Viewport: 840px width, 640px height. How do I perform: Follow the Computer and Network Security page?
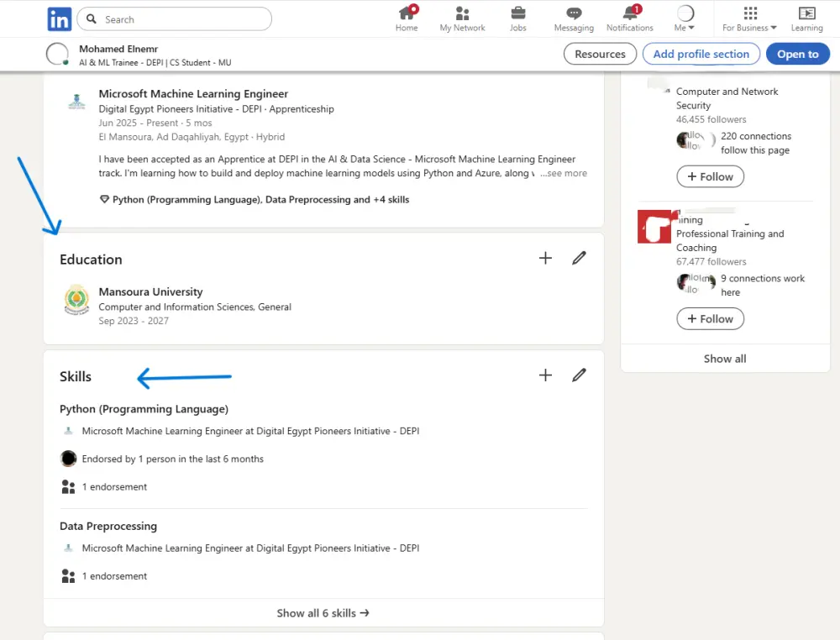(x=710, y=176)
